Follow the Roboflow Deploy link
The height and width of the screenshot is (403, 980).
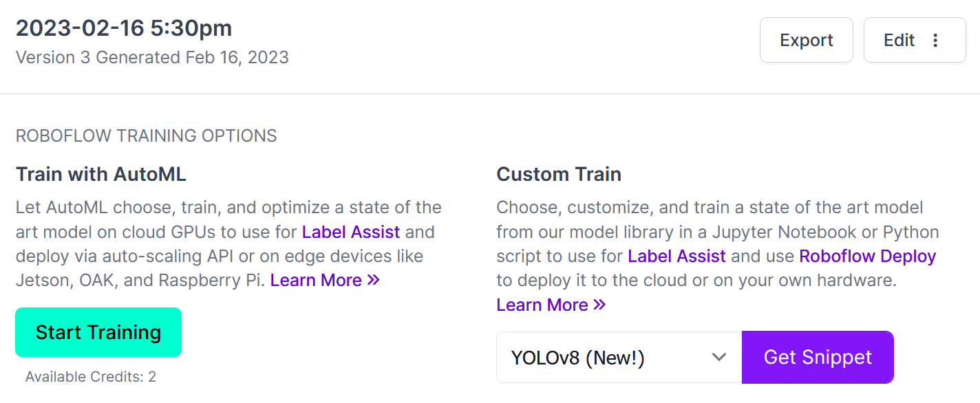tap(868, 257)
